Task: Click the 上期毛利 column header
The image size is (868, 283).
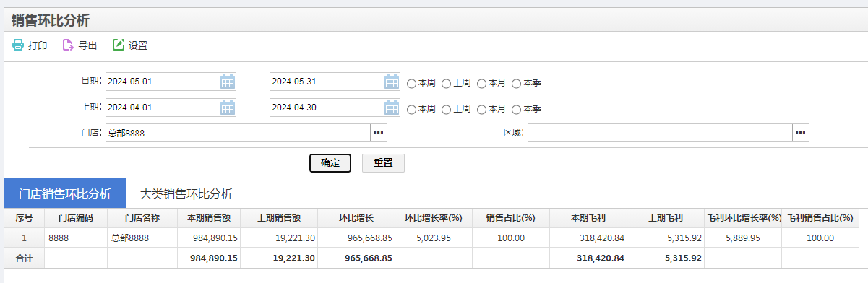Action: pos(666,218)
